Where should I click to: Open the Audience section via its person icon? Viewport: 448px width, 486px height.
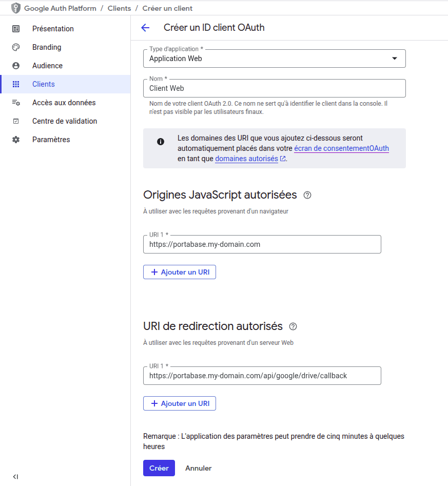tap(16, 66)
